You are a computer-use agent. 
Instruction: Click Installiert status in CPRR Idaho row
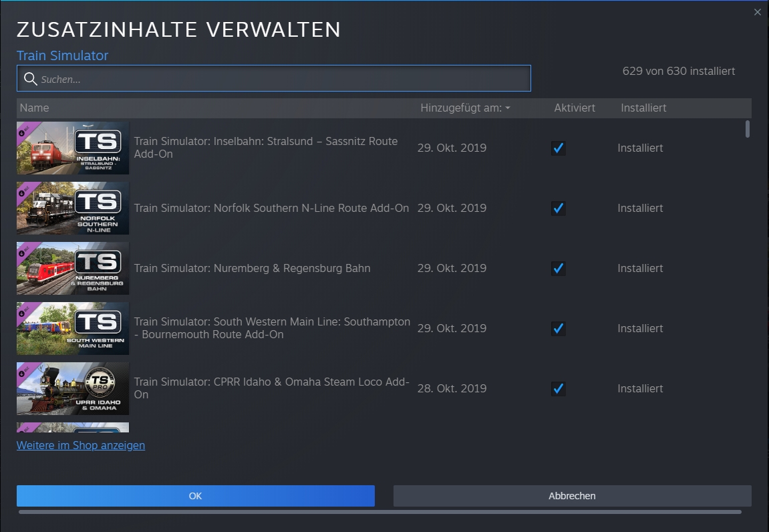[640, 388]
